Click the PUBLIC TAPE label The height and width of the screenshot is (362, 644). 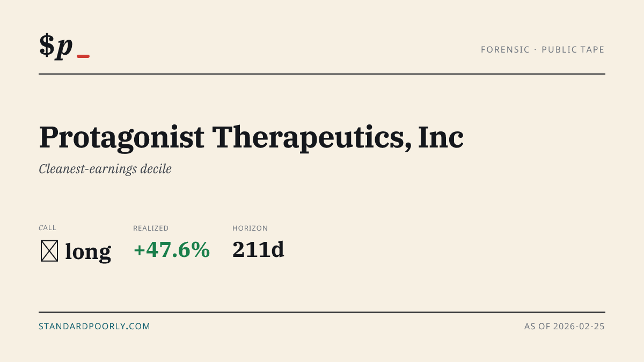coord(573,50)
